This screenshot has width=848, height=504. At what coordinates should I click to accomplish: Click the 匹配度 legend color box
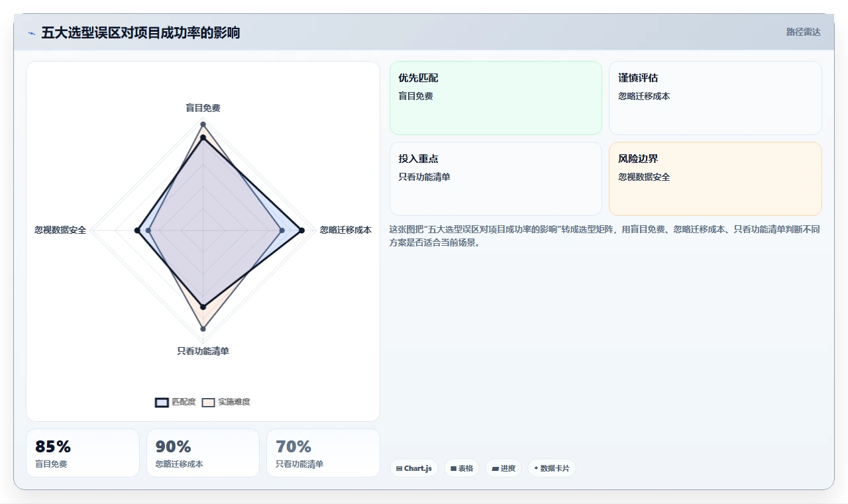pos(162,402)
